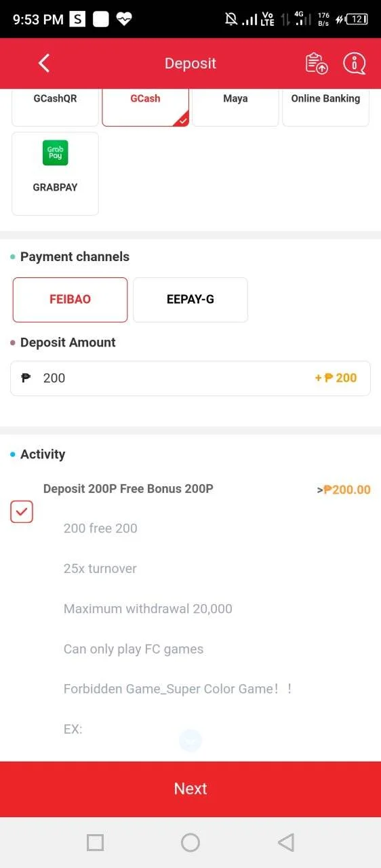Click the Deposit Amount input field
The image size is (381, 868).
pyautogui.click(x=190, y=378)
